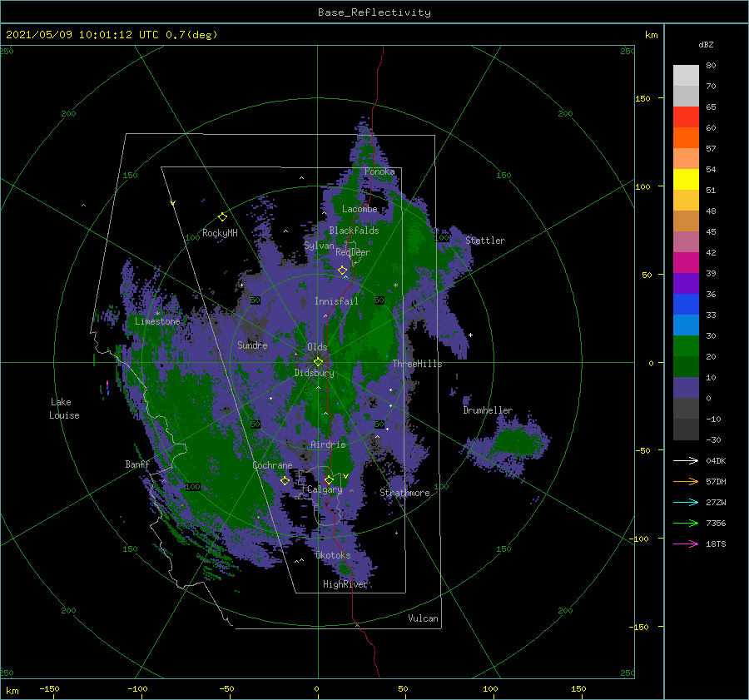Select the RedDeer city label
This screenshot has height=700, width=749.
353,252
